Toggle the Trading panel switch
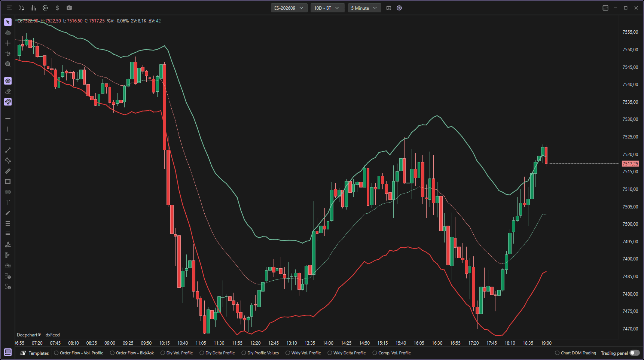The width and height of the screenshot is (644, 360). (635, 353)
